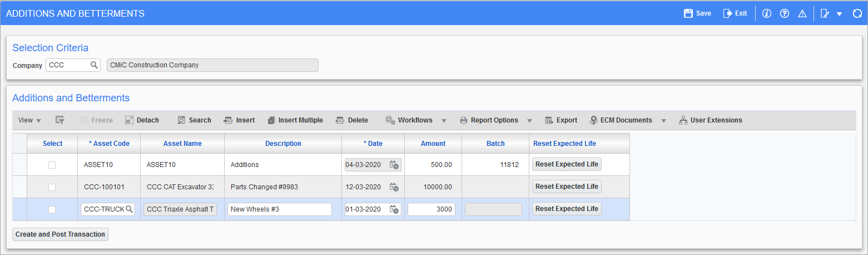The image size is (868, 255).
Task: Select the Parts Changed #9983 description cell
Action: coord(283,187)
